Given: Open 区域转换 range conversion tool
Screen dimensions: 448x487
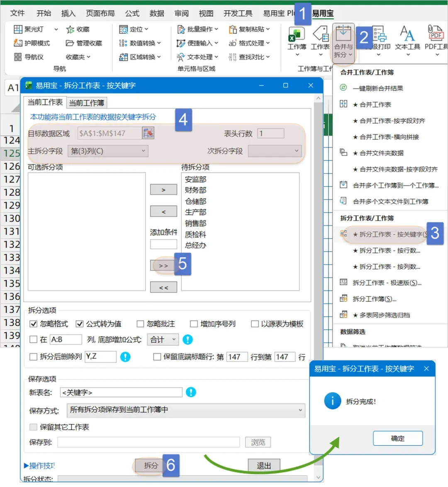Looking at the screenshot, I should (140, 57).
